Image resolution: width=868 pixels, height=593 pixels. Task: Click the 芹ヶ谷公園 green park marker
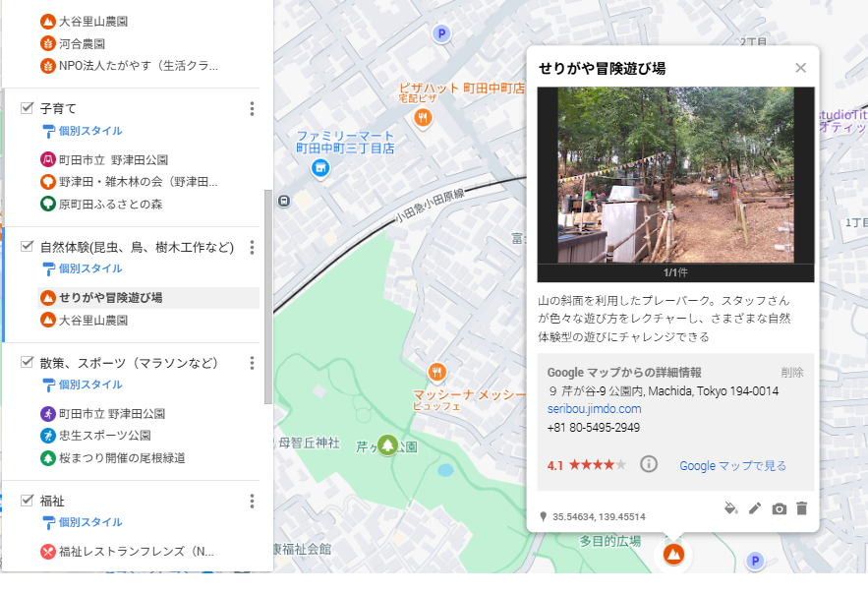click(388, 445)
